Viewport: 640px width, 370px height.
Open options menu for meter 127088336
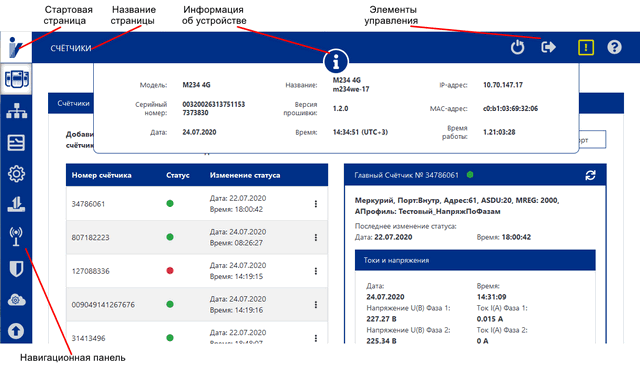coord(316,271)
